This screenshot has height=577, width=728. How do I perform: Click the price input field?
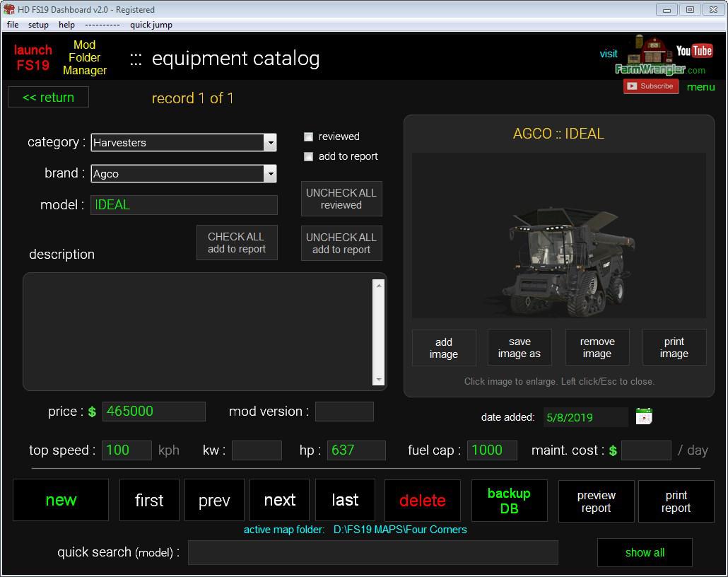(153, 412)
